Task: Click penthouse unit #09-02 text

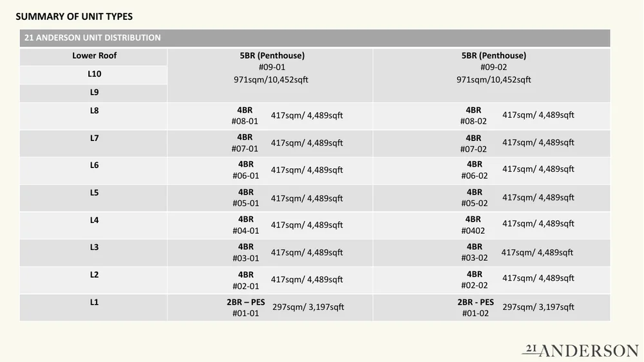Action: tap(493, 68)
